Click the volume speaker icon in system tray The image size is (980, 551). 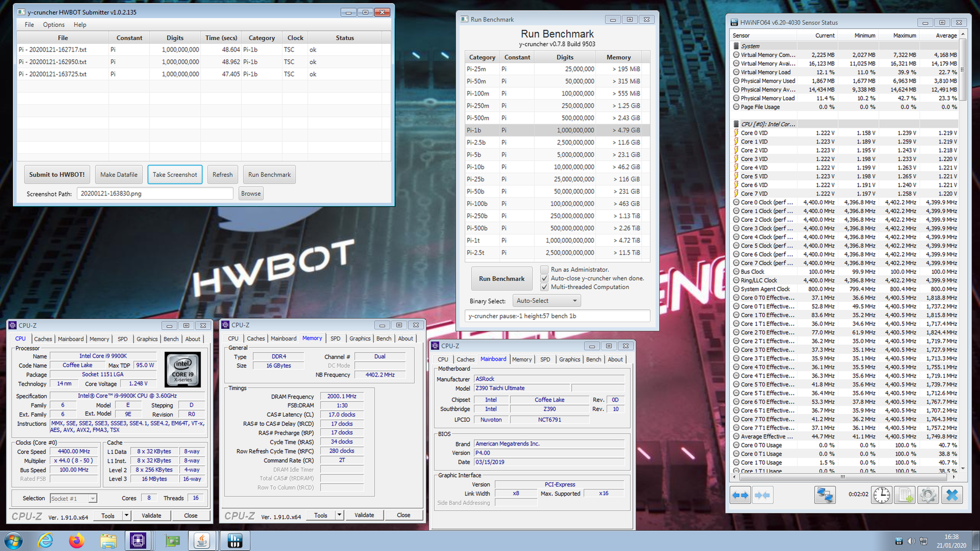(x=911, y=541)
